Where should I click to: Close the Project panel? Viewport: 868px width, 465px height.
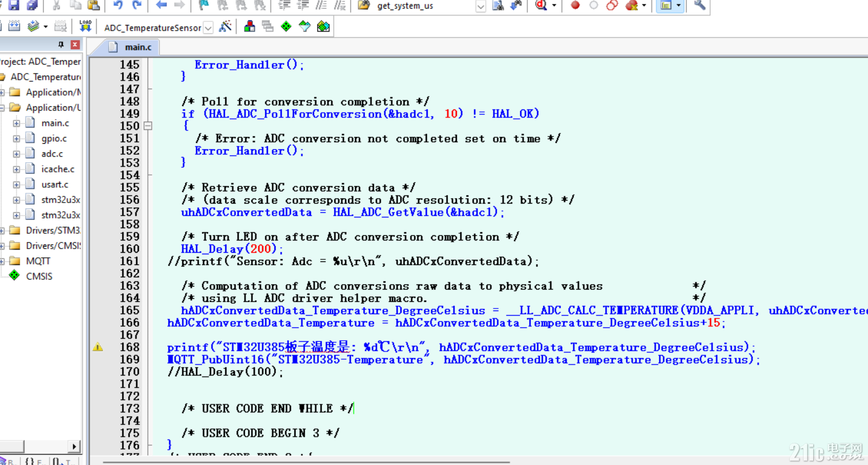tap(75, 45)
